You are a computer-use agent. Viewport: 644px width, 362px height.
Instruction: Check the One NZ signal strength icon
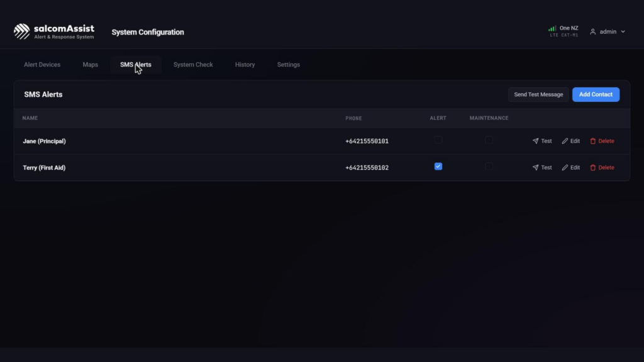coord(552,28)
